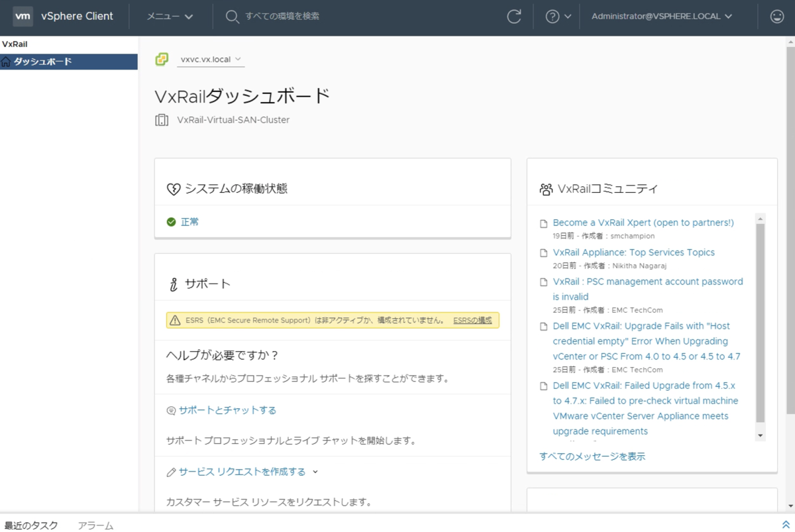The width and height of the screenshot is (795, 532).
Task: Click document icon beside PSC management account article
Action: [x=544, y=282]
